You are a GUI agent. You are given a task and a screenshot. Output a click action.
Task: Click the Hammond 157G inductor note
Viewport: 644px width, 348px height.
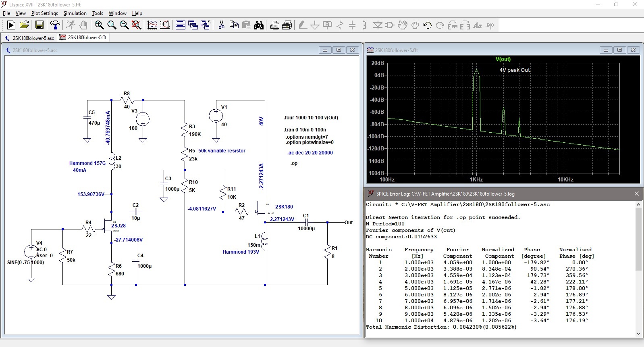tap(87, 163)
